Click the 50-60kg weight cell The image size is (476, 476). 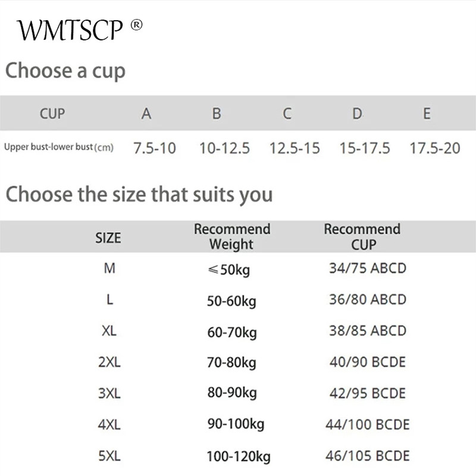pyautogui.click(x=231, y=301)
